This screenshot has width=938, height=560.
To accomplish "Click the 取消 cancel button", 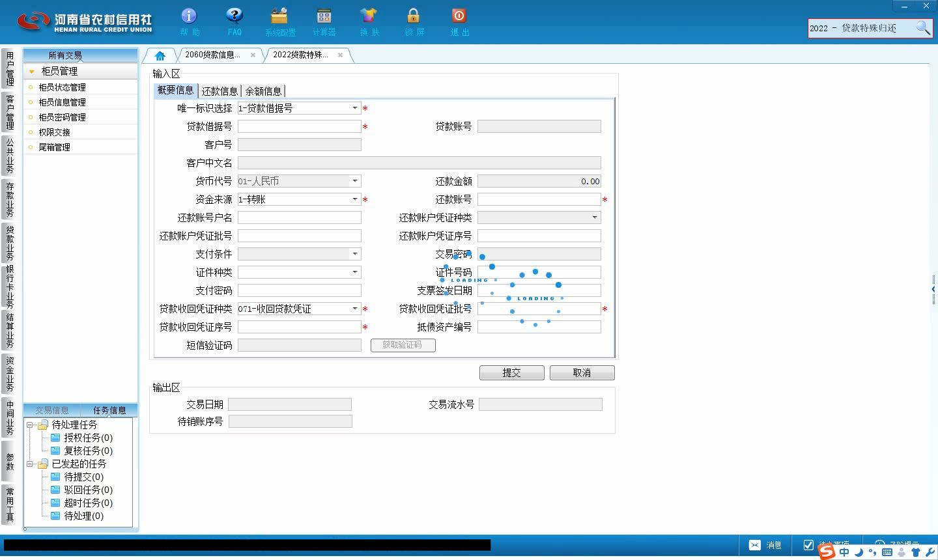I will click(x=582, y=372).
